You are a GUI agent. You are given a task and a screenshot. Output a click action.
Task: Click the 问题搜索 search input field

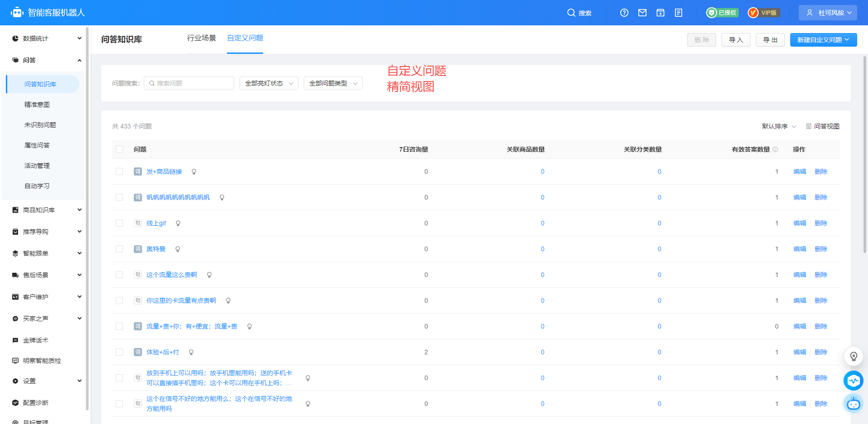(x=189, y=83)
